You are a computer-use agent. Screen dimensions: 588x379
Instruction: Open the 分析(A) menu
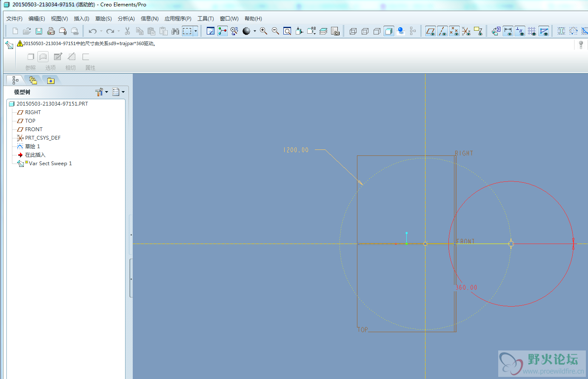coord(126,19)
